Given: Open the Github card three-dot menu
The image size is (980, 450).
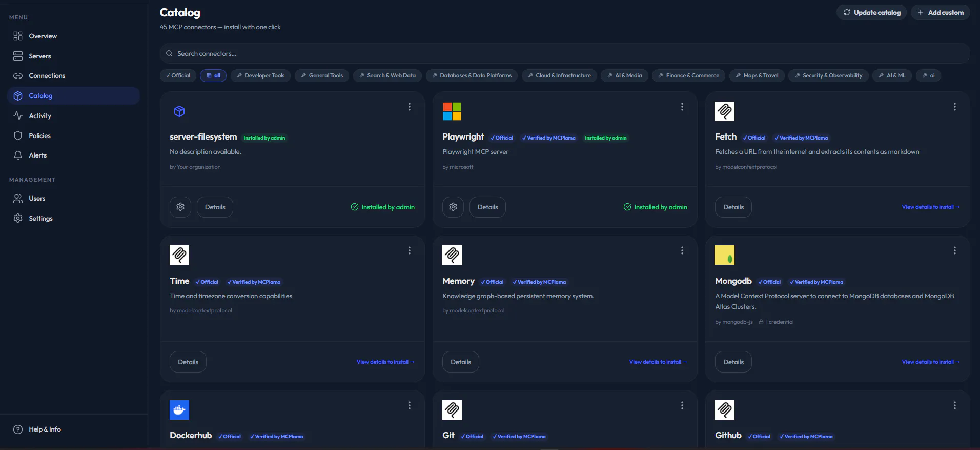Looking at the screenshot, I should click(955, 405).
